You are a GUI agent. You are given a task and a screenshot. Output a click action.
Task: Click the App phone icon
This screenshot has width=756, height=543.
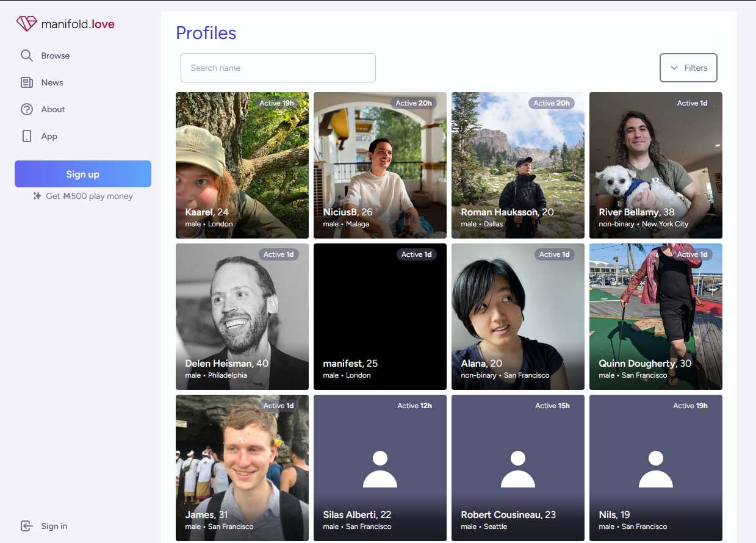(27, 136)
